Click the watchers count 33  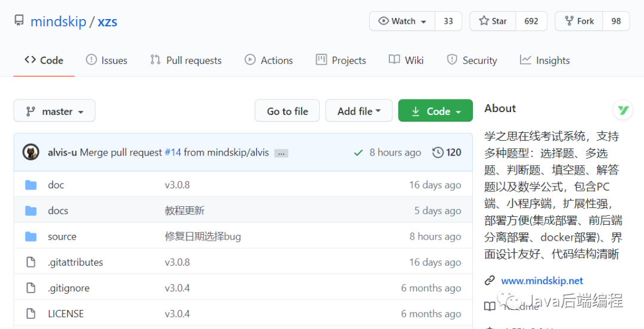click(x=448, y=21)
